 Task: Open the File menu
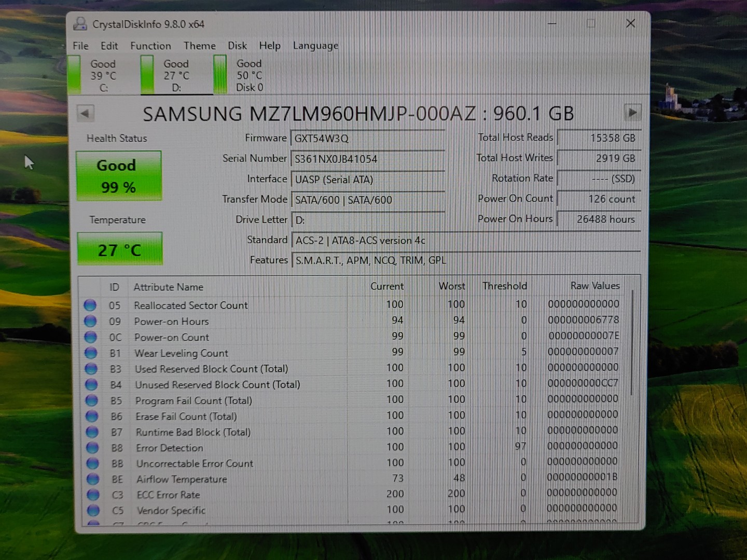click(x=80, y=46)
